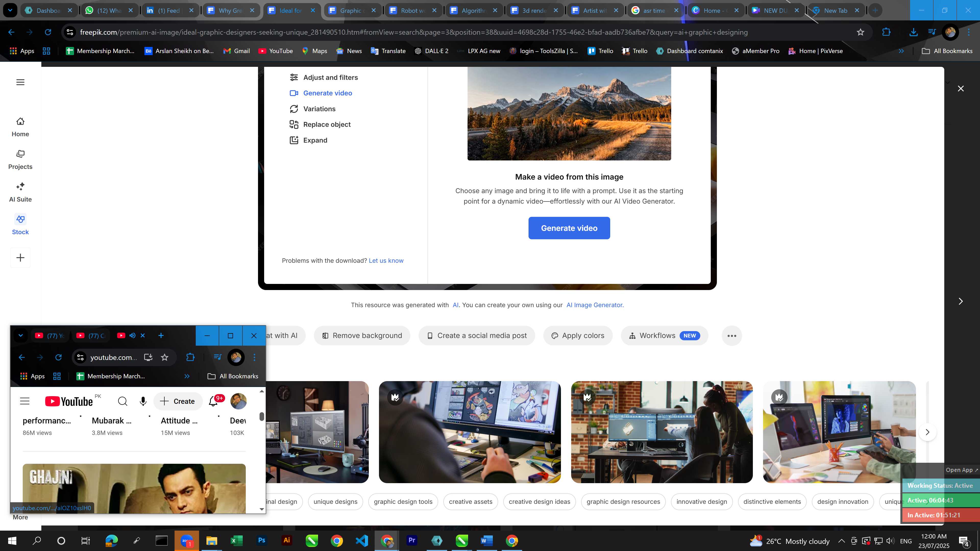Click the graphic design resources tag
The width and height of the screenshot is (980, 551).
[x=623, y=502]
